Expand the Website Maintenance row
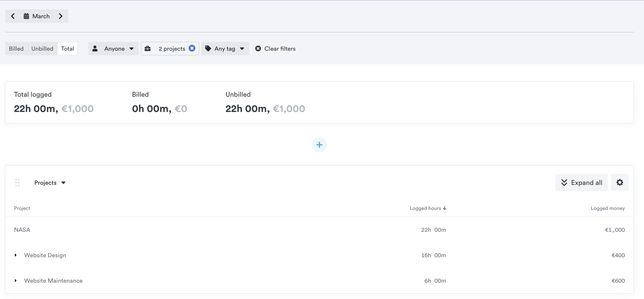The image size is (644, 299). point(15,281)
